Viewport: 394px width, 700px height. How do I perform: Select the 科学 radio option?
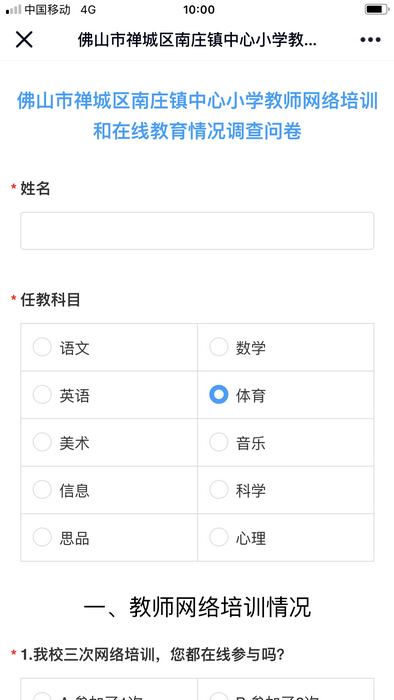286,490
